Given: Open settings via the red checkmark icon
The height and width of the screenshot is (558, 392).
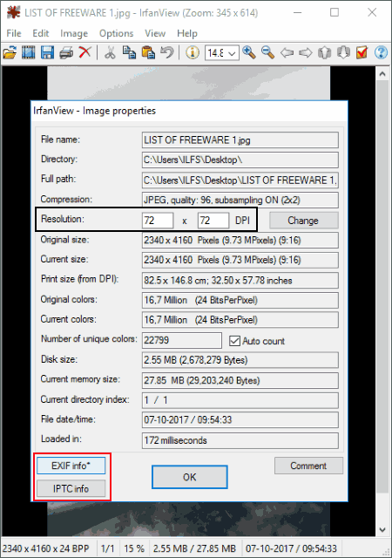Looking at the screenshot, I should coord(362,52).
